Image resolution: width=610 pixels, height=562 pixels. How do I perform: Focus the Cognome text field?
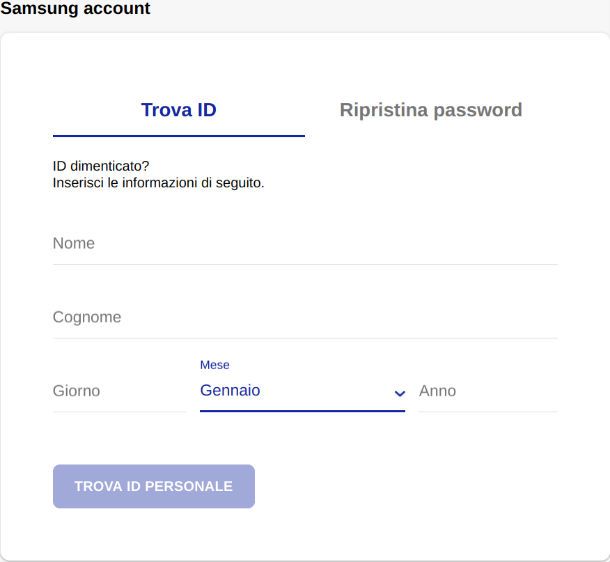point(304,318)
